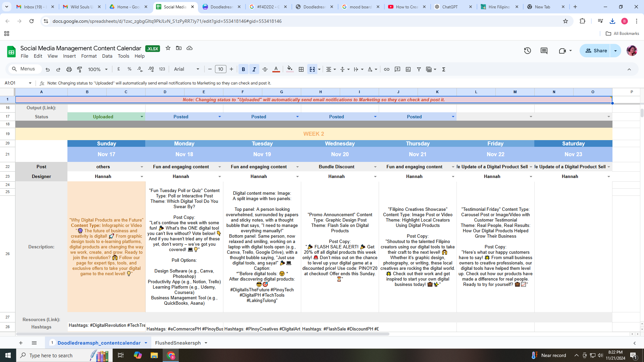
Task: Toggle italic formatting
Action: coord(254,69)
